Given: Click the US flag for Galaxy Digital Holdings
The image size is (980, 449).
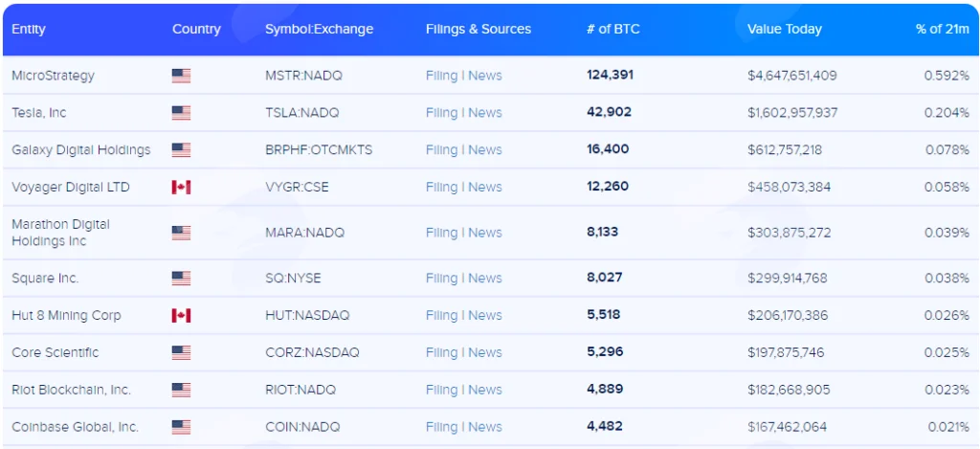Looking at the screenshot, I should pos(181,150).
